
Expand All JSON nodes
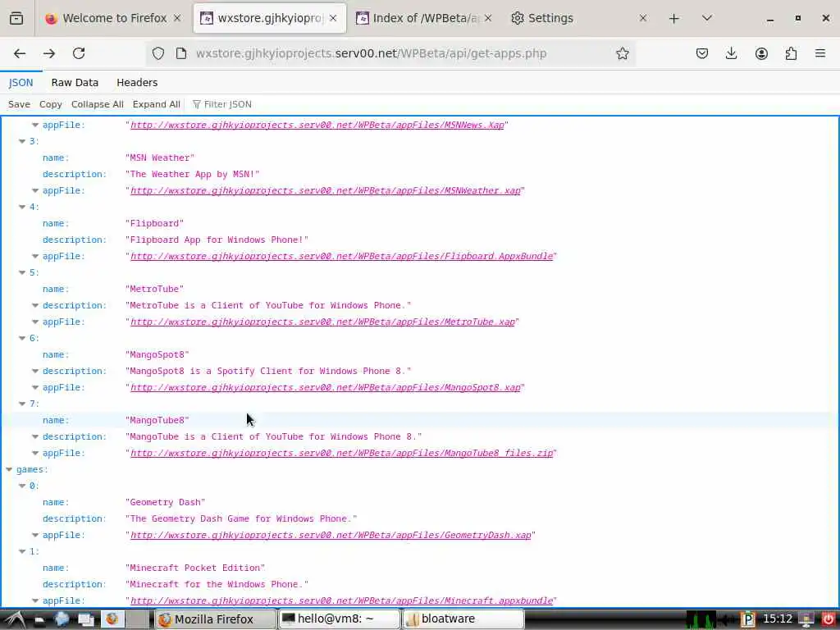[x=156, y=104]
